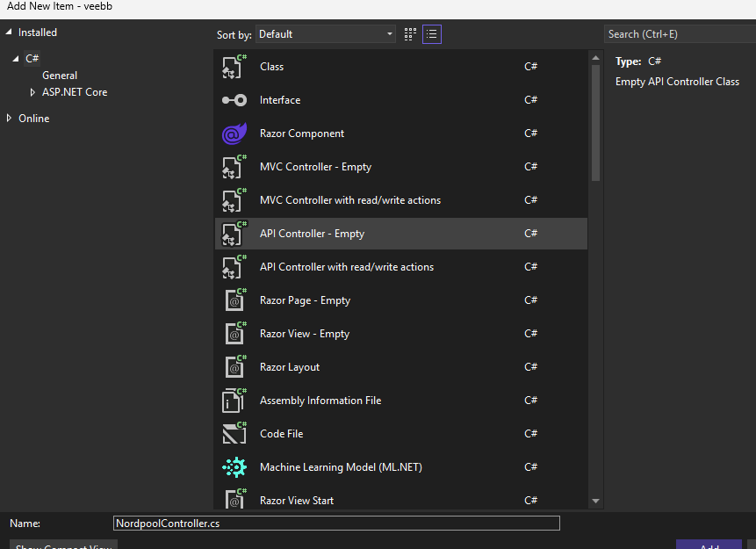756x549 pixels.
Task: Choose MVC Controller with read/write actions
Action: [x=350, y=200]
